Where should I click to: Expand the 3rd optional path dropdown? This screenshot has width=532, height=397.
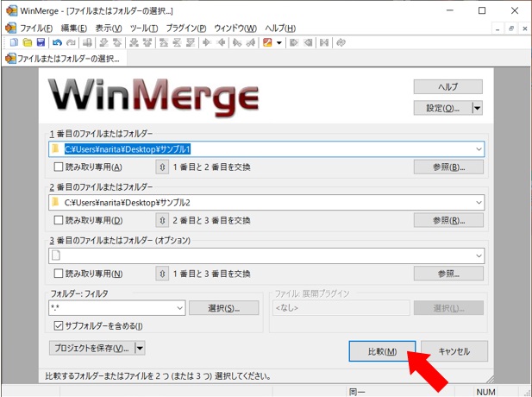click(x=479, y=255)
